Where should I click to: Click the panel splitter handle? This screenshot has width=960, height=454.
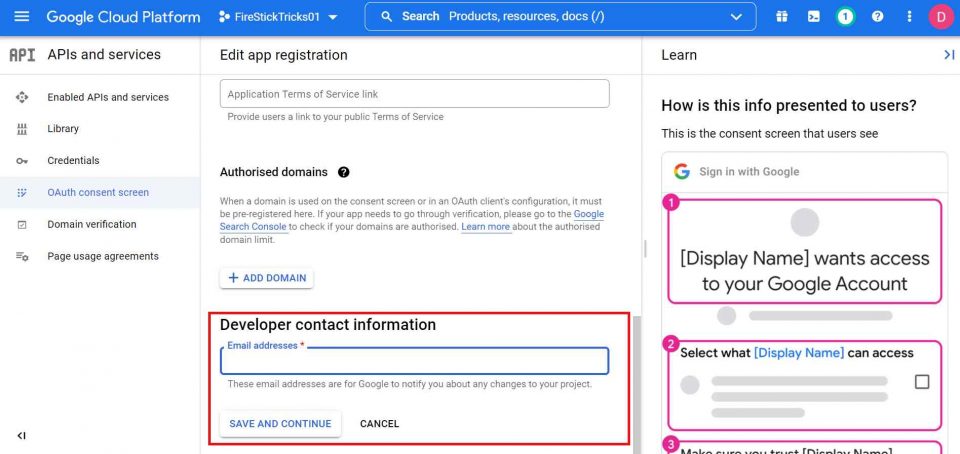(643, 248)
